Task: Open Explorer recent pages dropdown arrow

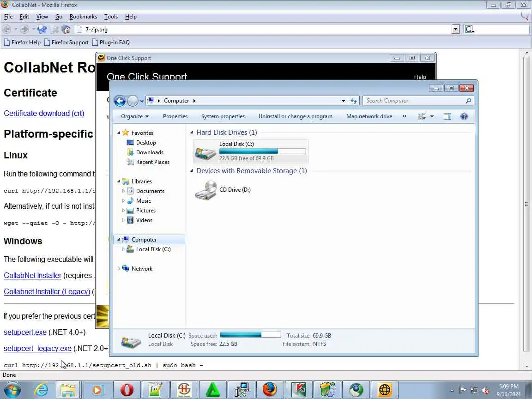Action: coord(142,101)
